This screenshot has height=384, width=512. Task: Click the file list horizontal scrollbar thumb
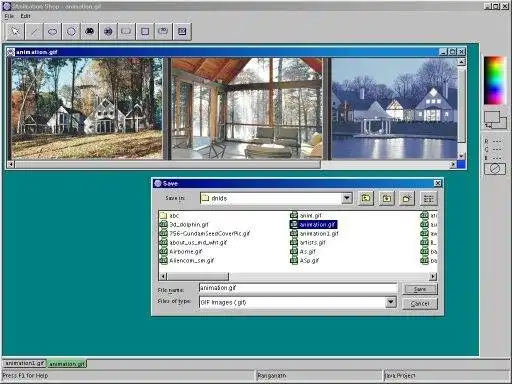click(198, 276)
